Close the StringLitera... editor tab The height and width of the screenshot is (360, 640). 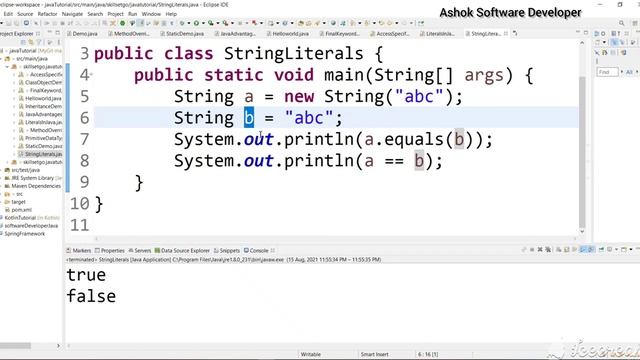[506, 33]
